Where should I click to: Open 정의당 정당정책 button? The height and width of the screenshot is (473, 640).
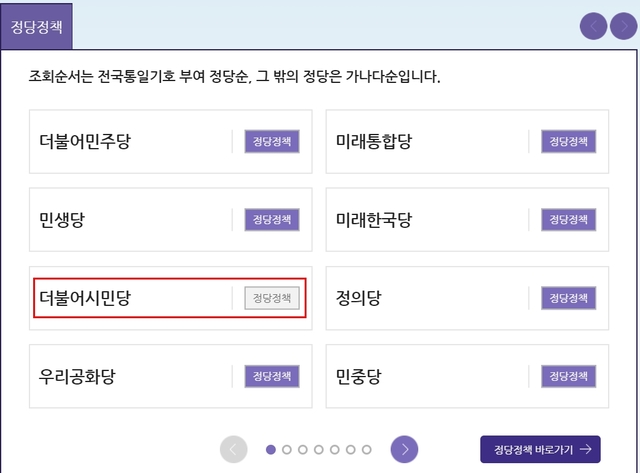tap(569, 298)
